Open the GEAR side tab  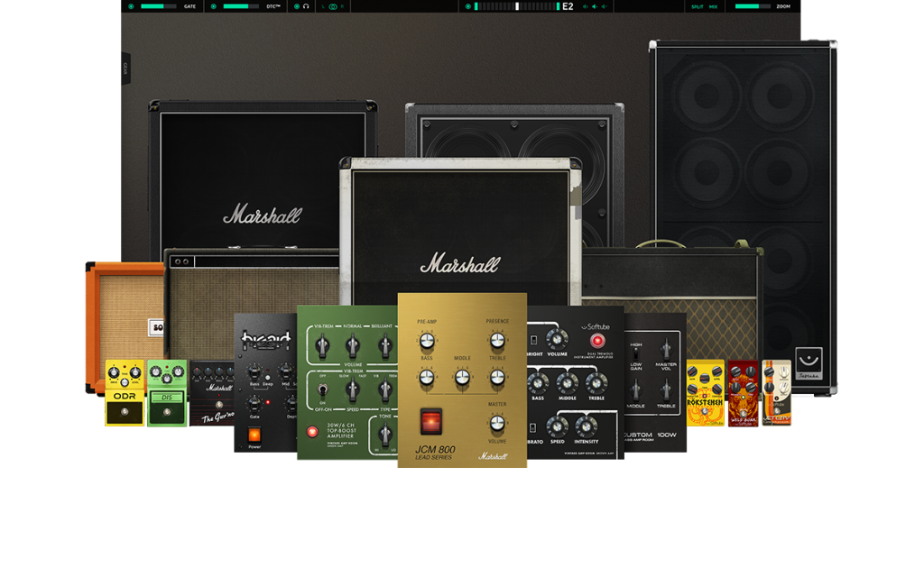tap(125, 69)
